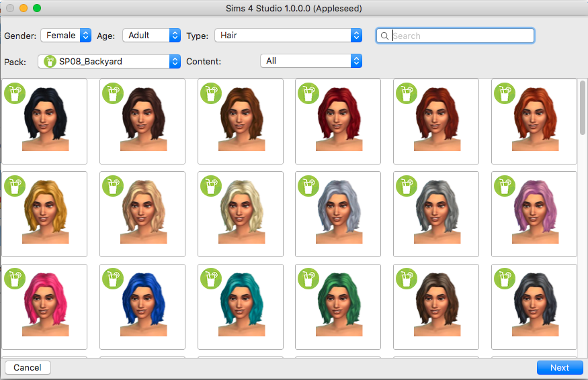The width and height of the screenshot is (588, 380).
Task: Click the pack icon on green hair
Action: [x=308, y=279]
